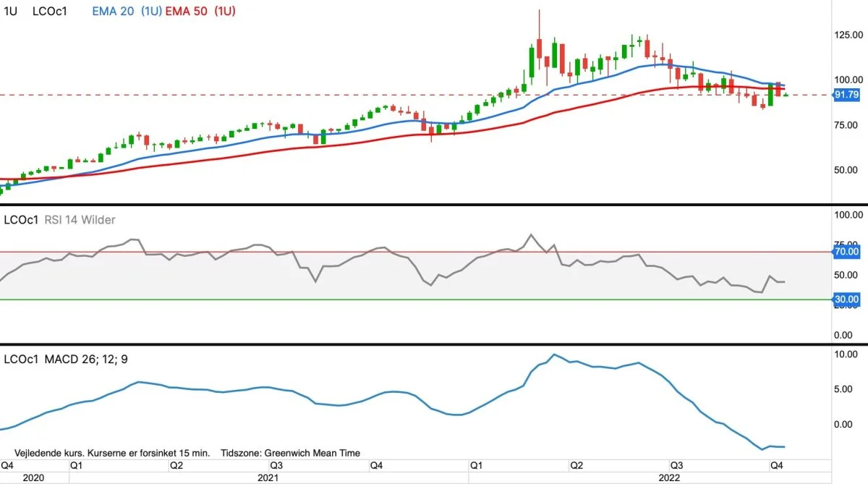Click the 75.00 label on the price chart axis
This screenshot has height=484, width=868.
tap(846, 125)
